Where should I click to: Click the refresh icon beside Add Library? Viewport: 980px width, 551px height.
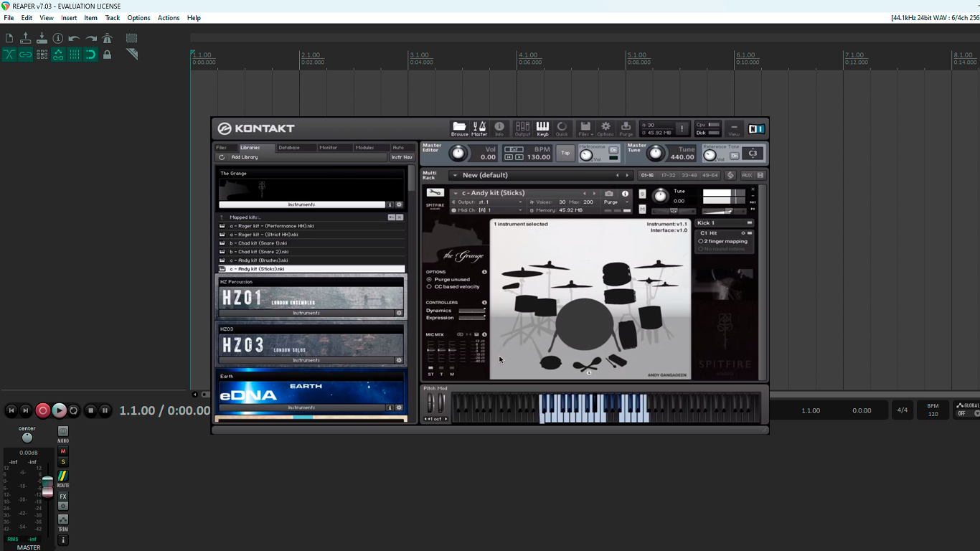point(222,157)
